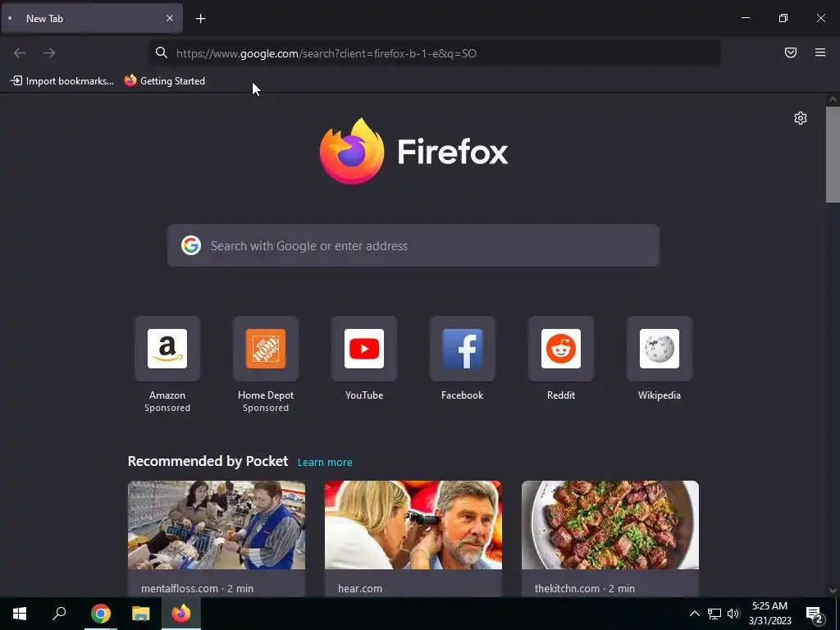Image resolution: width=840 pixels, height=630 pixels.
Task: Open new tab personalize gear icon
Action: point(801,118)
